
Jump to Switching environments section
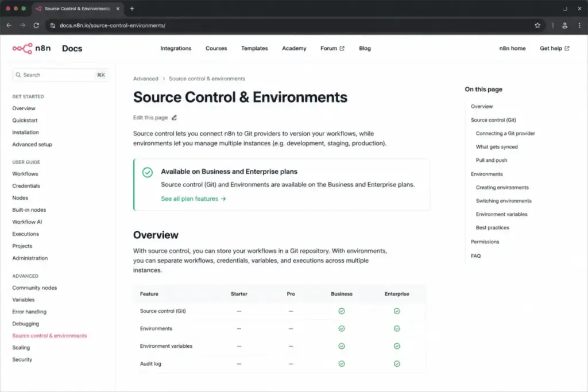click(504, 201)
